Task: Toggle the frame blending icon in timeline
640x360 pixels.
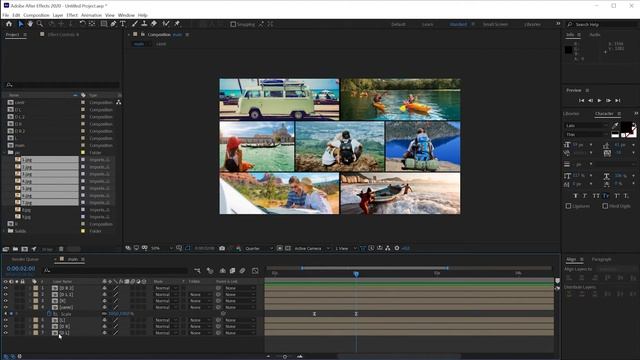Action: point(232,271)
